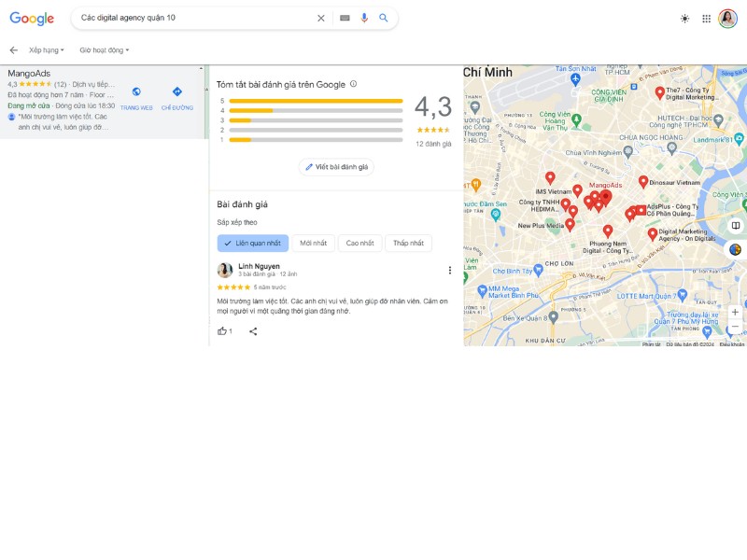747x560 pixels.
Task: Open the Google apps grid
Action: [707, 19]
